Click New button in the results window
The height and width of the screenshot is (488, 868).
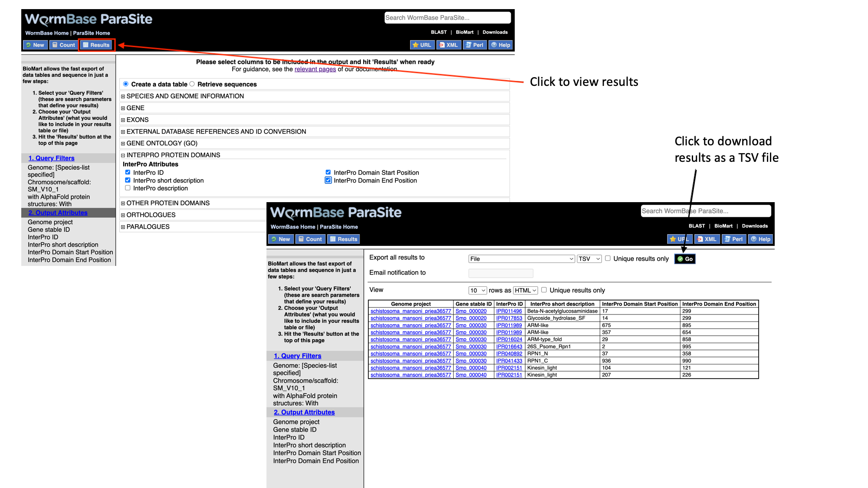pos(281,239)
